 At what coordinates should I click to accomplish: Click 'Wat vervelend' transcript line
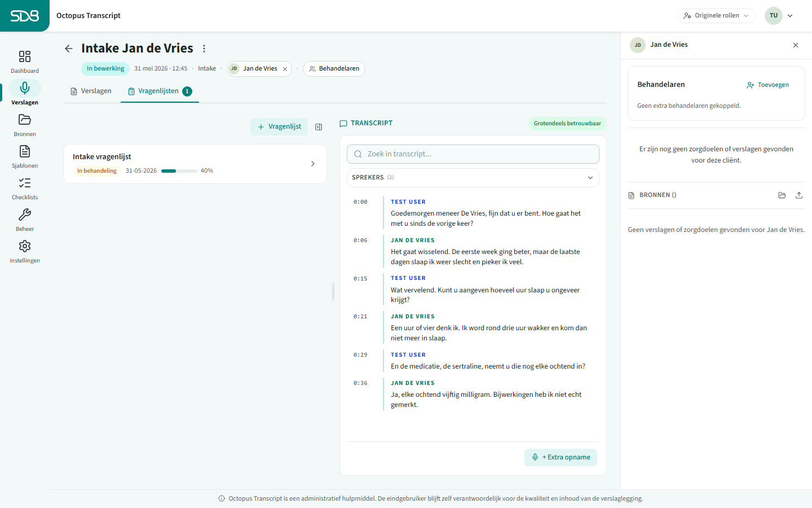(x=485, y=295)
